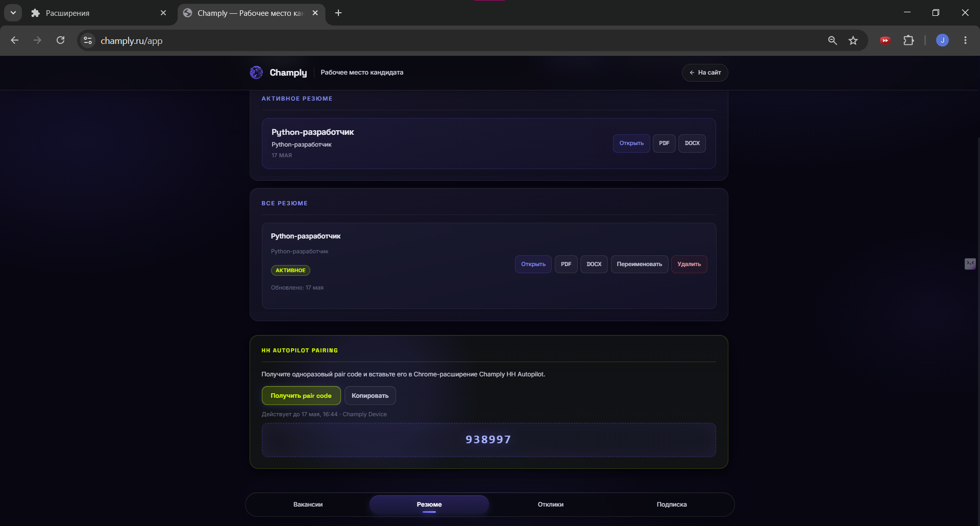Click Получить pair code button
Screen dimensions: 980x526
point(301,396)
